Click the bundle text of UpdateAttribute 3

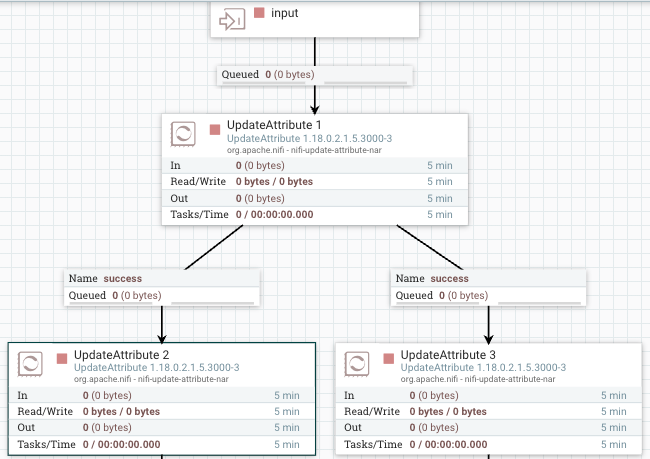[x=478, y=379]
